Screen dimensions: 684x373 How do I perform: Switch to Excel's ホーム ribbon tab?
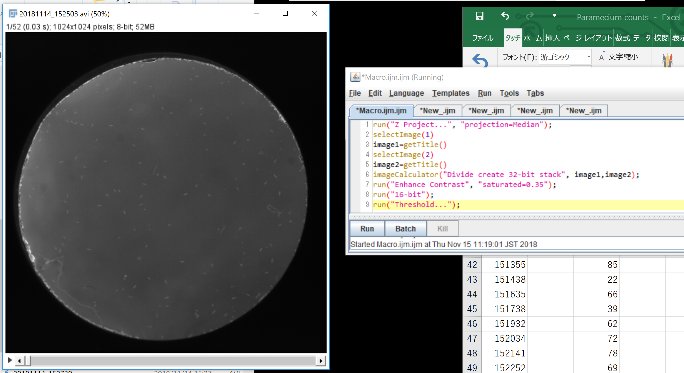533,38
